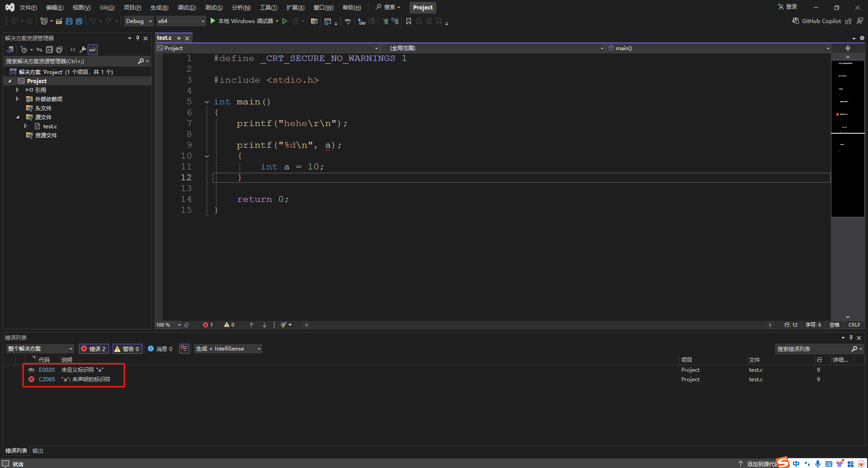The image size is (868, 468).
Task: Toggle auto-hide pin on Error List panel
Action: (851, 337)
